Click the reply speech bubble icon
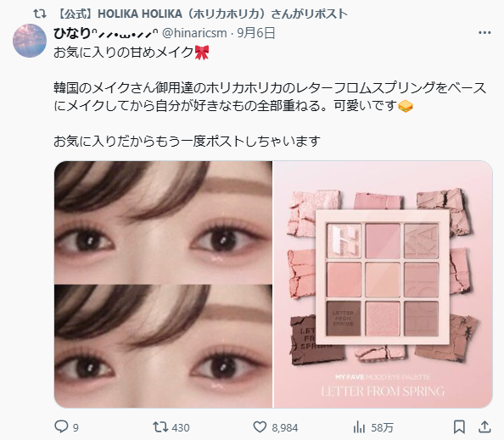Image resolution: width=504 pixels, height=440 pixels. tap(61, 426)
